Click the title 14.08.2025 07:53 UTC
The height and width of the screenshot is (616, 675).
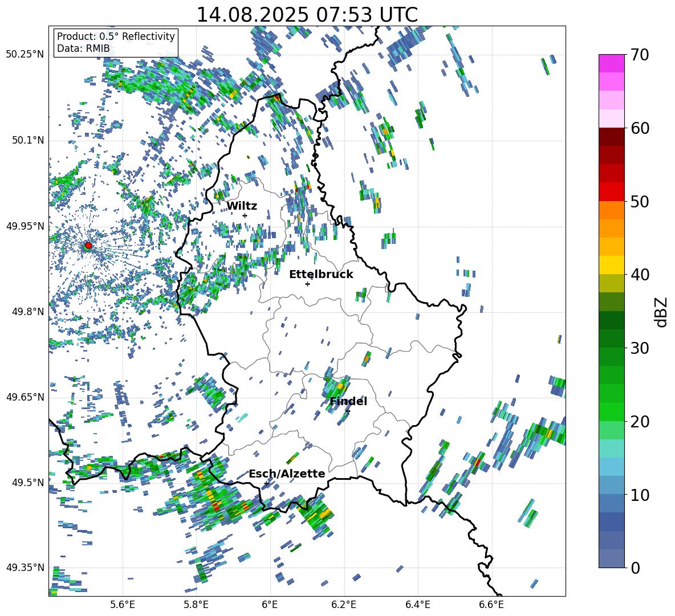[307, 15]
